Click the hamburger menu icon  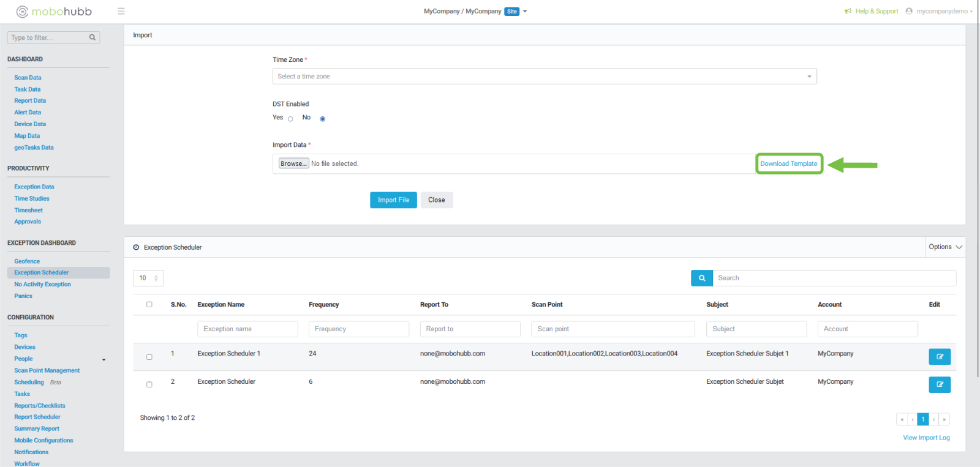(x=121, y=11)
